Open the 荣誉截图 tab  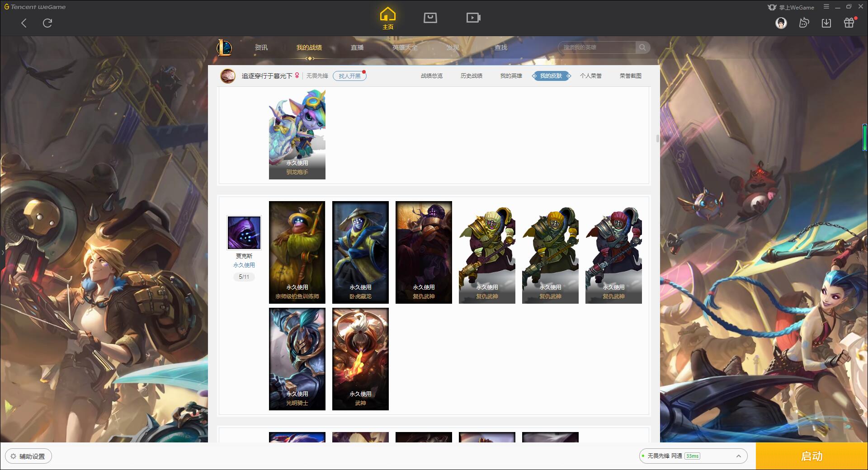(631, 76)
